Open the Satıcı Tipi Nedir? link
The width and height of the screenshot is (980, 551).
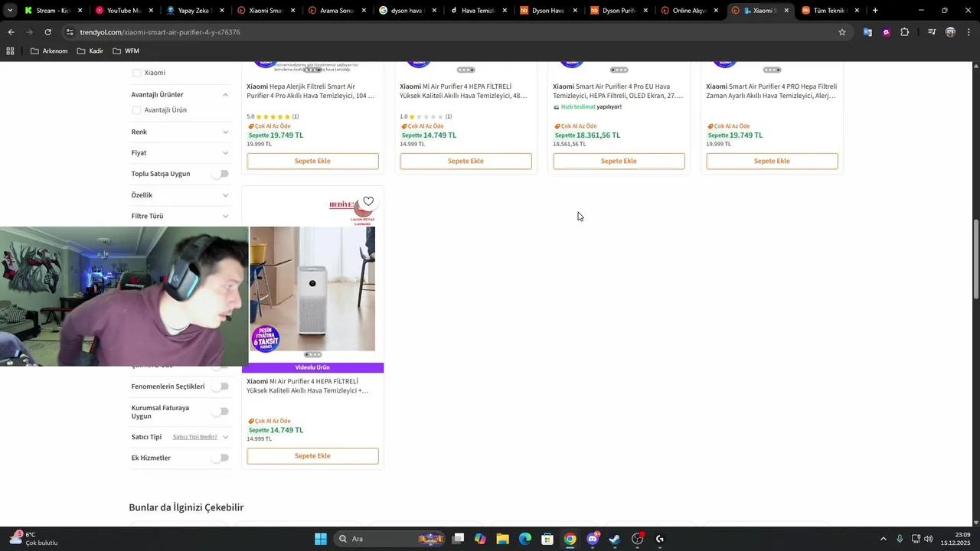tap(195, 437)
